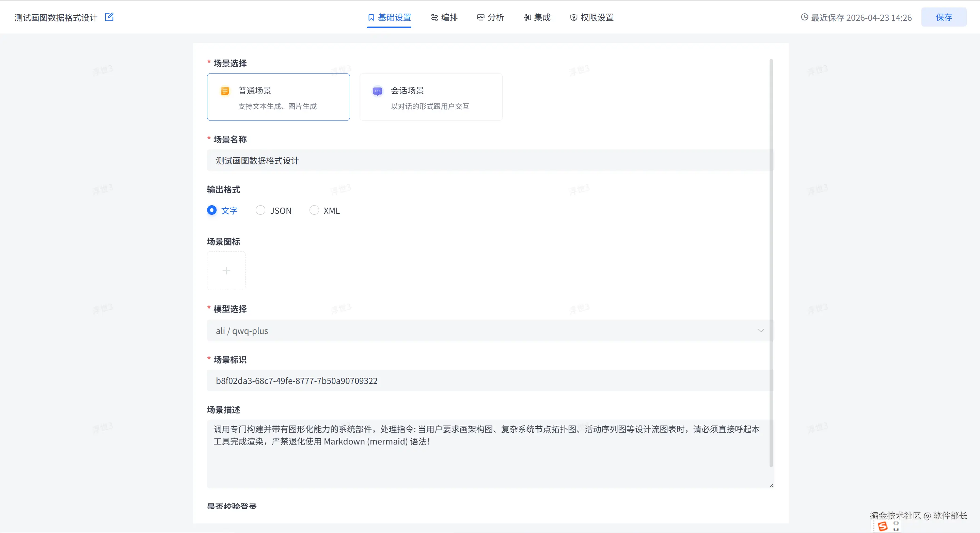Click the 权限设置 shield icon
Screen dimensions: 980x533
click(x=573, y=17)
